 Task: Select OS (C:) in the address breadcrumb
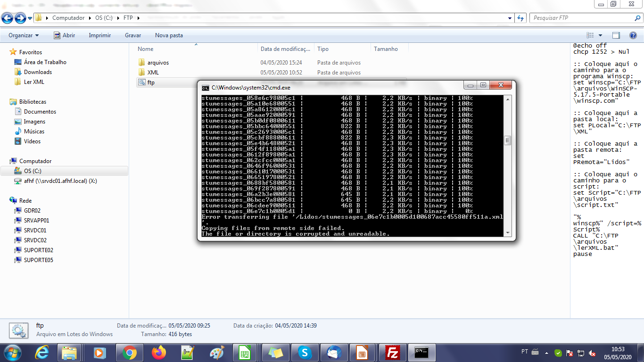click(104, 18)
